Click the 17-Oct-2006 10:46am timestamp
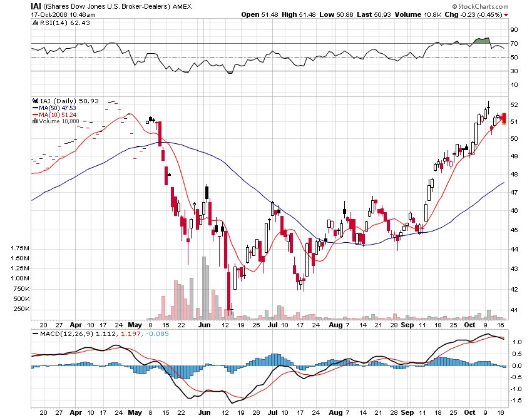 63,15
